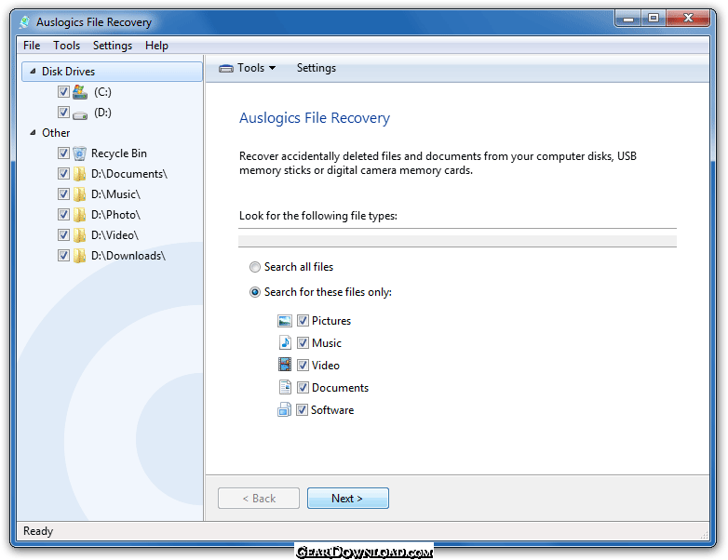Click the Ready status bar text
This screenshot has height=560, width=728.
click(38, 531)
